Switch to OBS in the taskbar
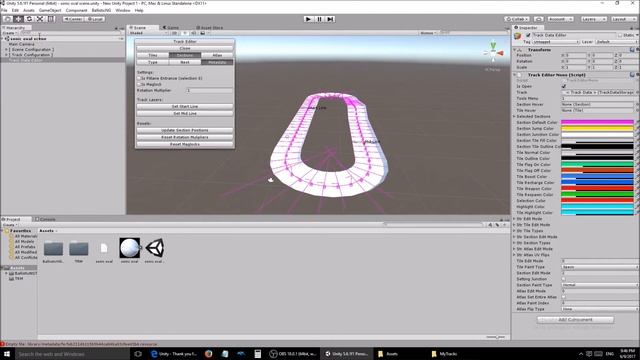This screenshot has height=360, width=640. tap(293, 353)
